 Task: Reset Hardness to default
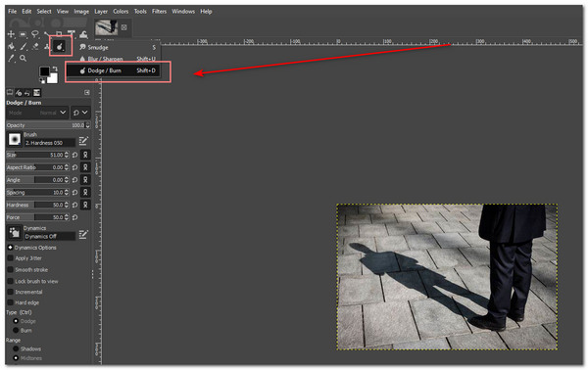tap(75, 205)
